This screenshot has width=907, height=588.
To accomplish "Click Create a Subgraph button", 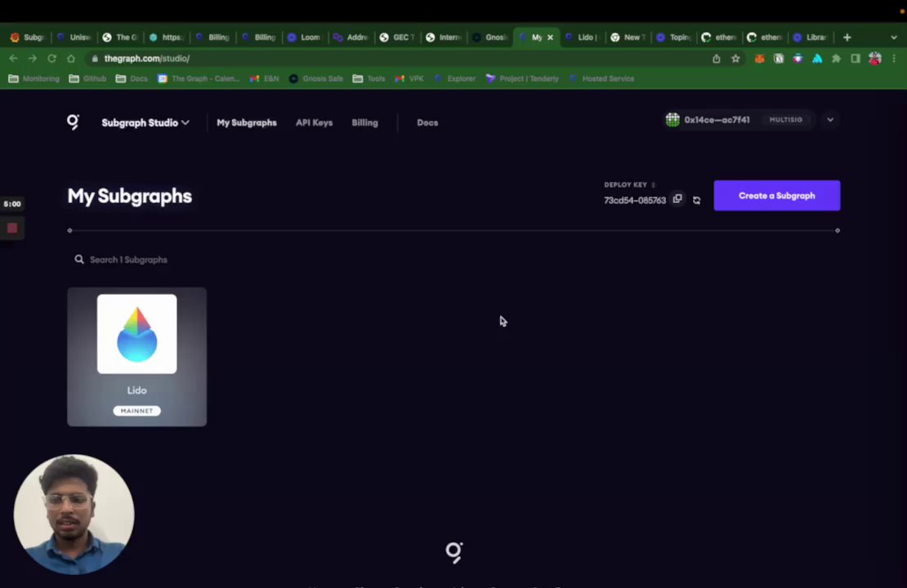I will pyautogui.click(x=776, y=195).
